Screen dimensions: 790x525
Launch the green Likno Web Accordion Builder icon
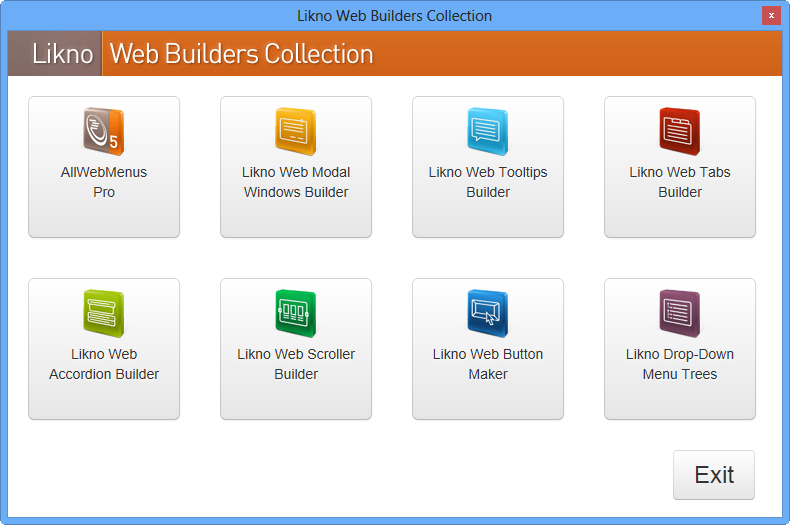104,313
